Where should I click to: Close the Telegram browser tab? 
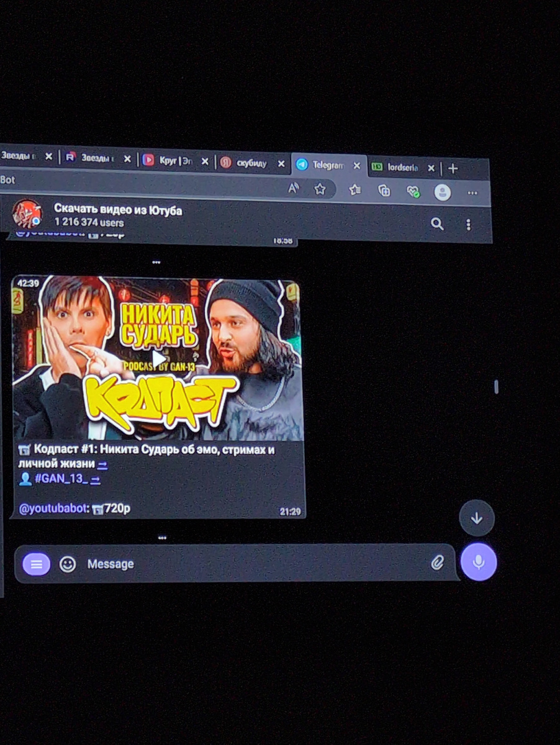[357, 166]
